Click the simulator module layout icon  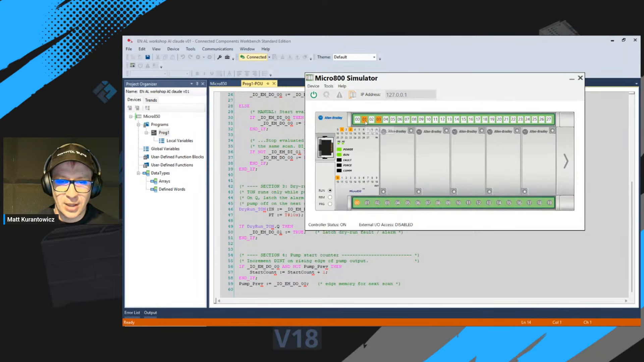click(352, 95)
